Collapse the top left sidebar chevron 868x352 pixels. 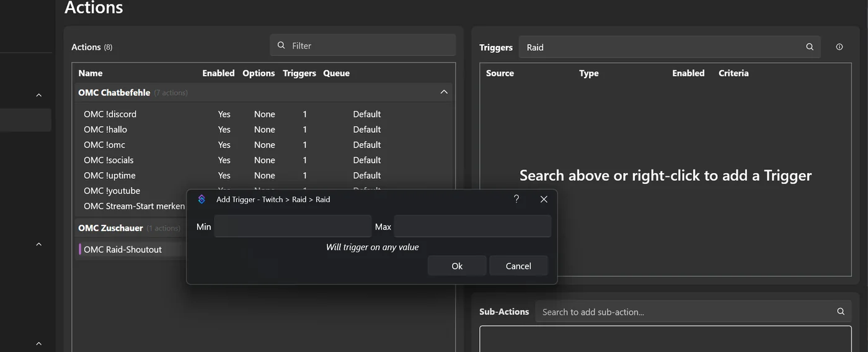click(x=38, y=95)
